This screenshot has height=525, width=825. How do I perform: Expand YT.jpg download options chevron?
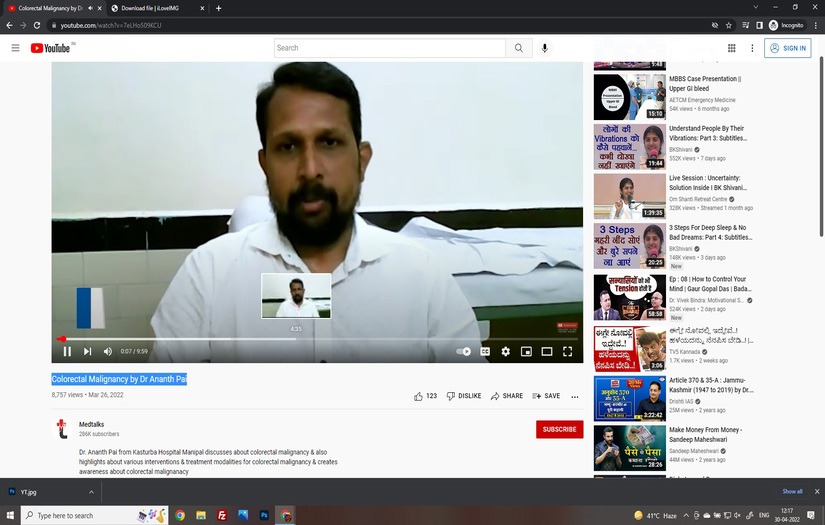(91, 492)
